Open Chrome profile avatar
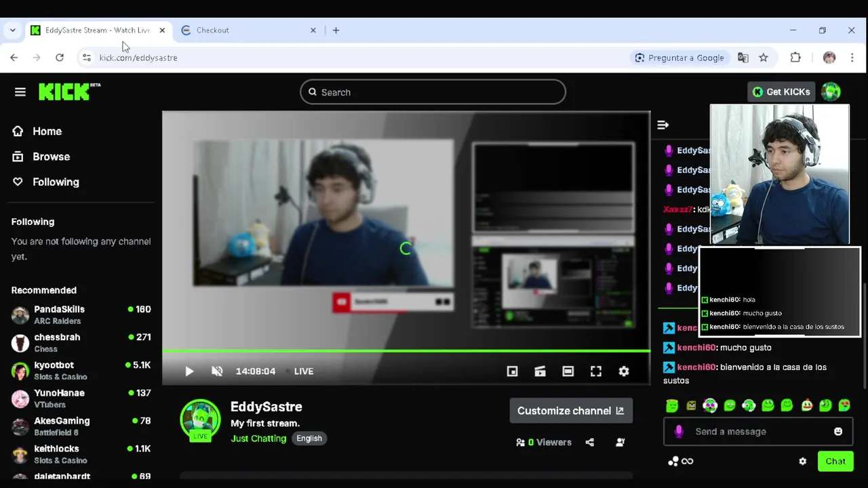Image resolution: width=868 pixels, height=488 pixels. [x=829, y=58]
